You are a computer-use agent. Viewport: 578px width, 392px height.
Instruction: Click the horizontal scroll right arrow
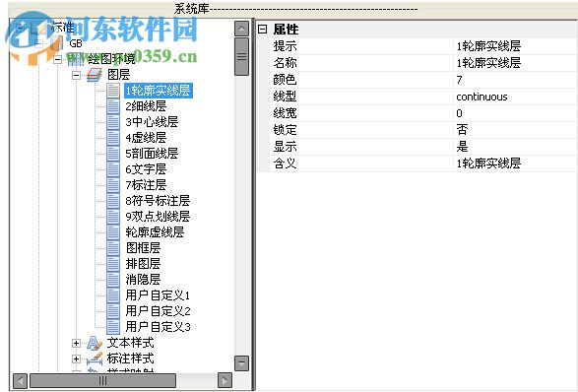225,380
